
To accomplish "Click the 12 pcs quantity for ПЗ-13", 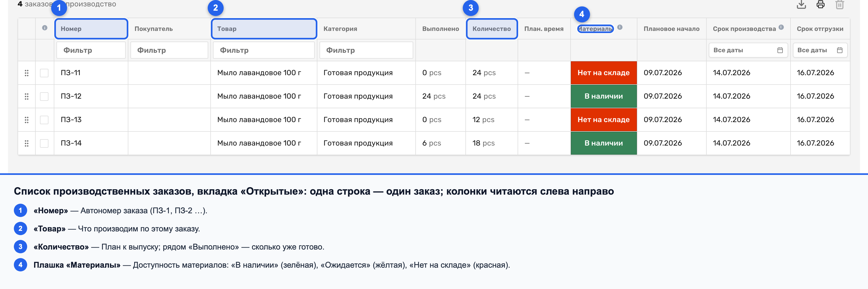I will click(x=483, y=120).
